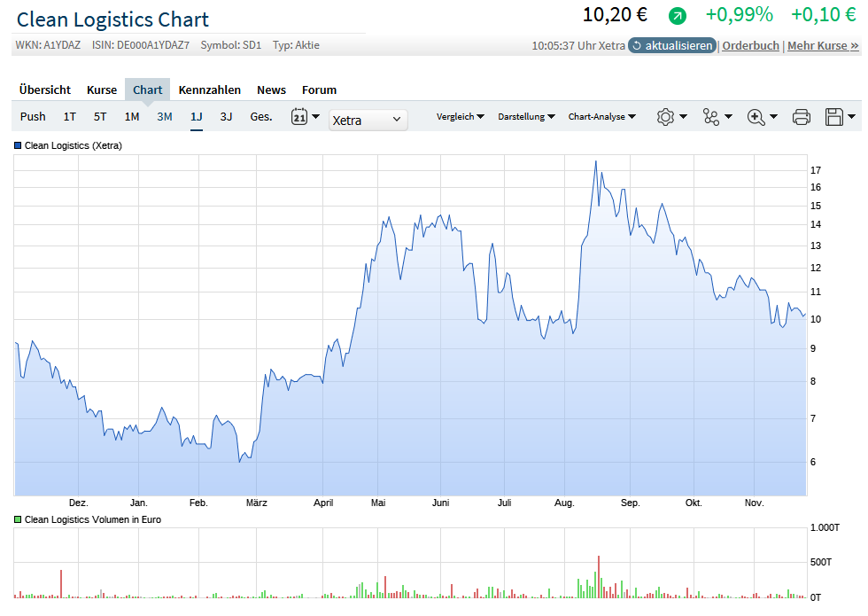Select the Chart tab

pyautogui.click(x=147, y=90)
